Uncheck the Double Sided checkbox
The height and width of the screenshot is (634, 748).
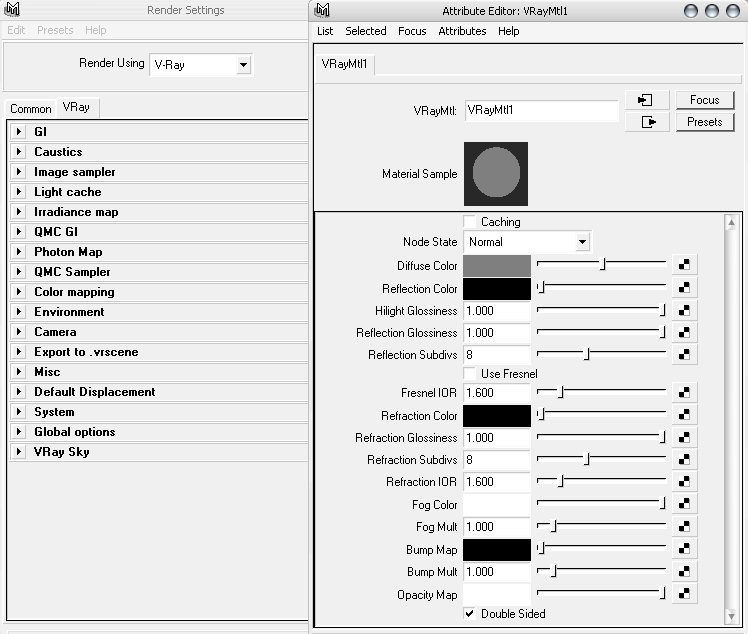click(x=470, y=613)
